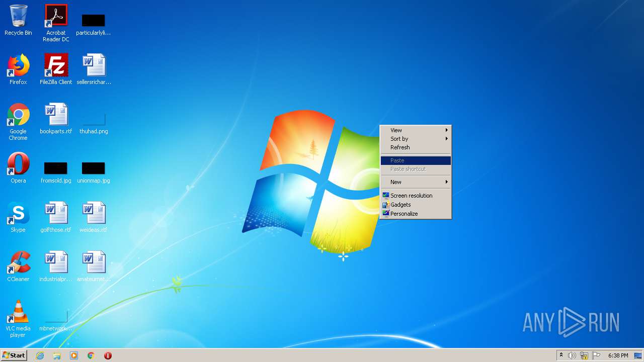Select the bookparts.rtf document icon

tap(56, 119)
